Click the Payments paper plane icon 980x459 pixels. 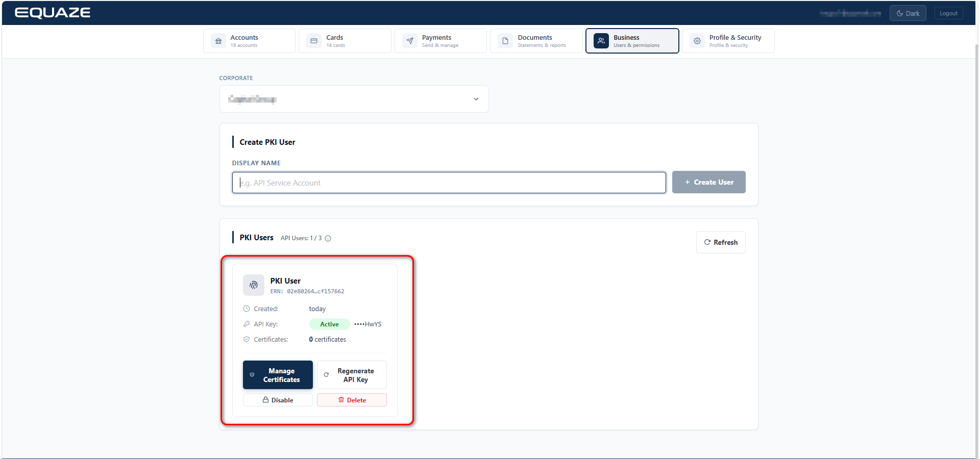coord(410,41)
